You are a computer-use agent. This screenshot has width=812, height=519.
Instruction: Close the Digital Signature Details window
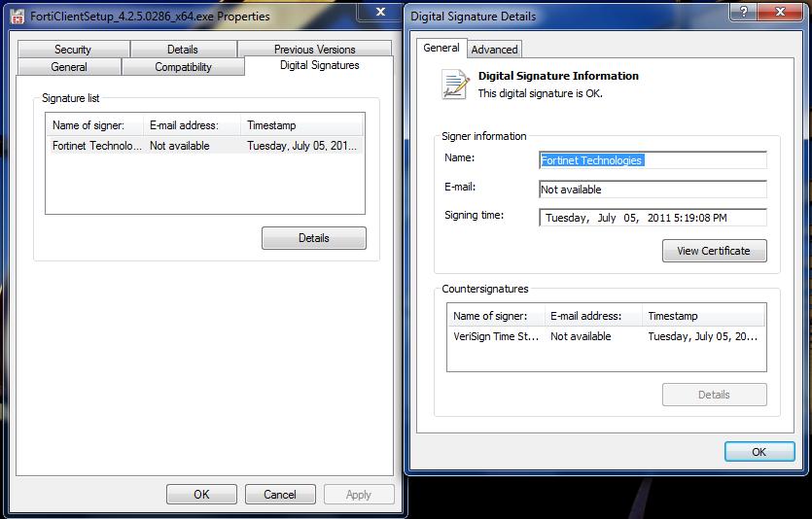click(780, 12)
